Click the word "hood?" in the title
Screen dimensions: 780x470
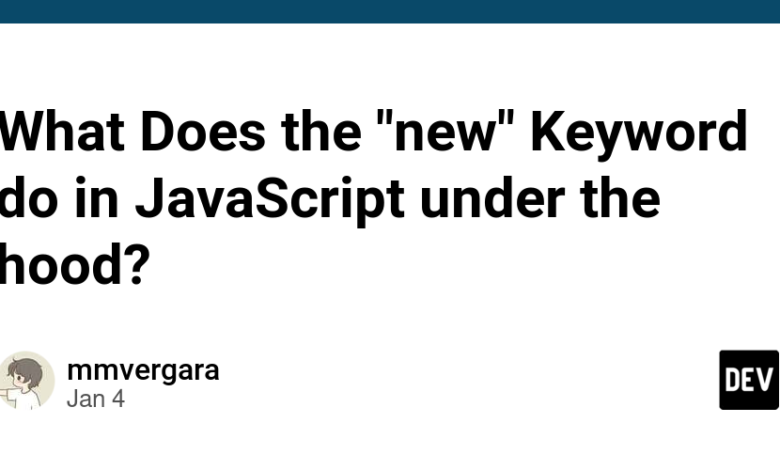(x=75, y=265)
